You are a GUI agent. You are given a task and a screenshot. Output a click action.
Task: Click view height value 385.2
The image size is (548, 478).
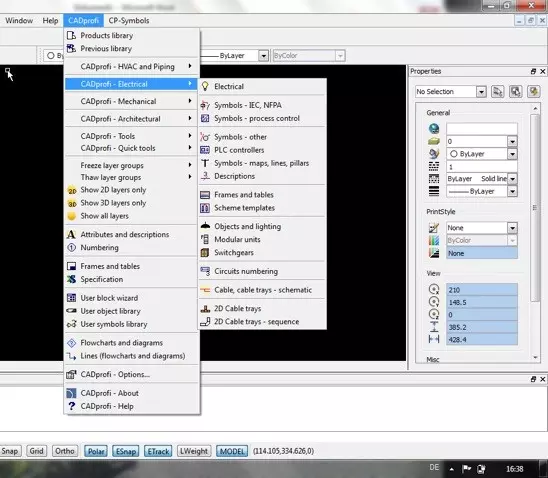(x=482, y=327)
